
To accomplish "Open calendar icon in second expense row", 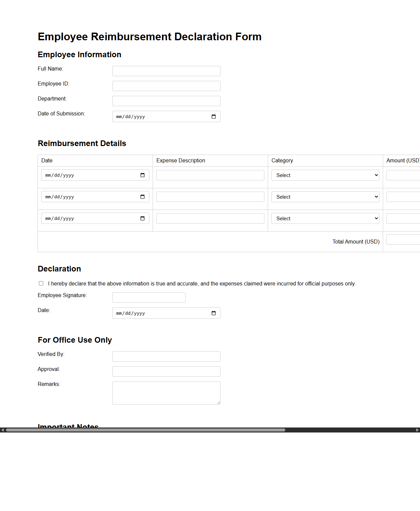I will tap(142, 197).
